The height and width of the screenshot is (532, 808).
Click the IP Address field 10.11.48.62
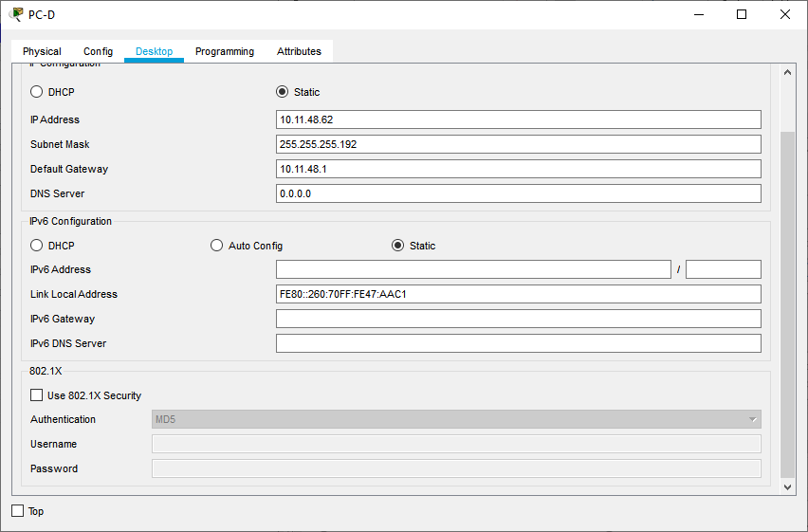pyautogui.click(x=519, y=119)
